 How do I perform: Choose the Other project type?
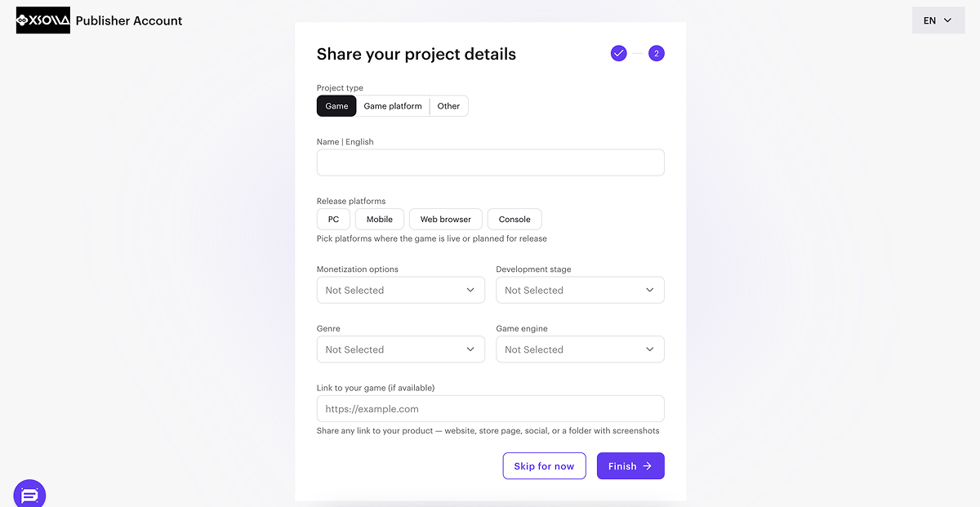448,106
